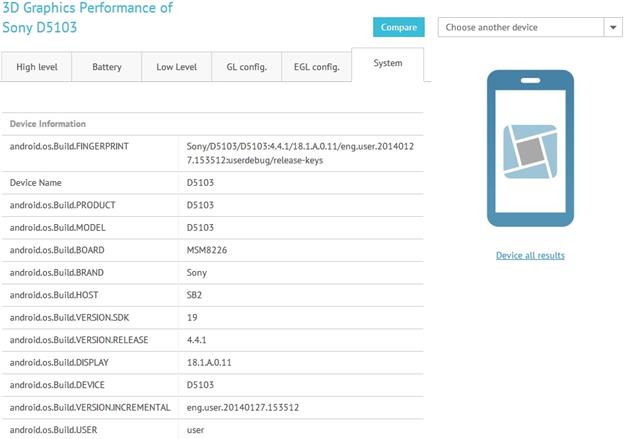Viewport: 640px width, 439px height.
Task: Open the EGL config. tab
Action: pyautogui.click(x=317, y=67)
